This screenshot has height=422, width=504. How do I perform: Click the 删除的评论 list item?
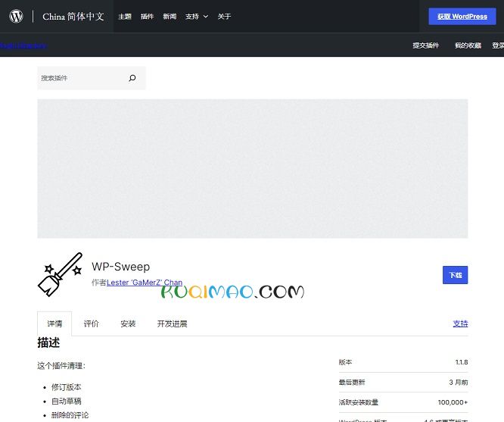pos(70,415)
